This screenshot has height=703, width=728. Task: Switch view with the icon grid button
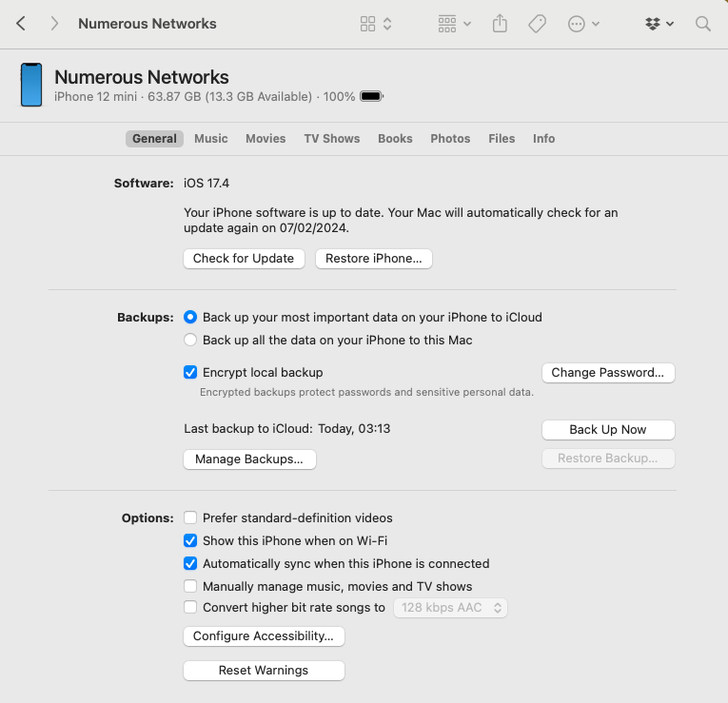click(x=367, y=24)
